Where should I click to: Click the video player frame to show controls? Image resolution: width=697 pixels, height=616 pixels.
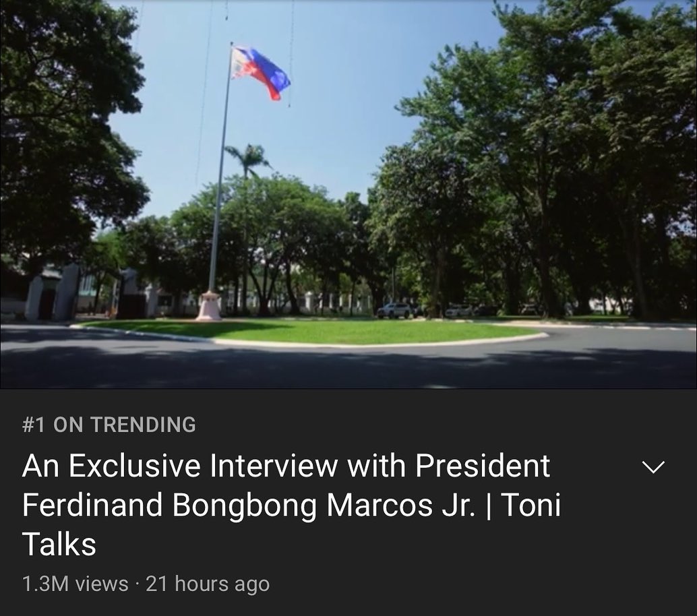(x=348, y=194)
